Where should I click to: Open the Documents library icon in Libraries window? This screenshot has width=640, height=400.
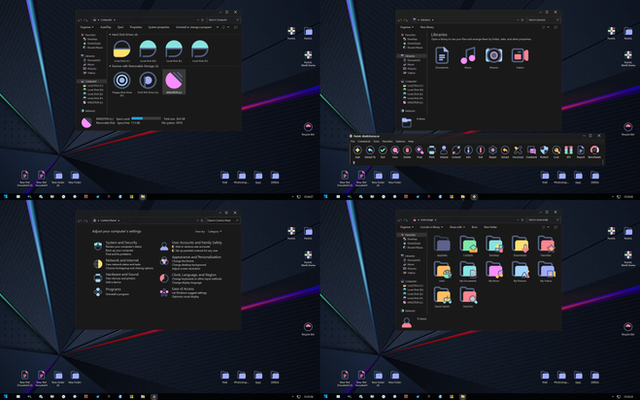pos(442,56)
